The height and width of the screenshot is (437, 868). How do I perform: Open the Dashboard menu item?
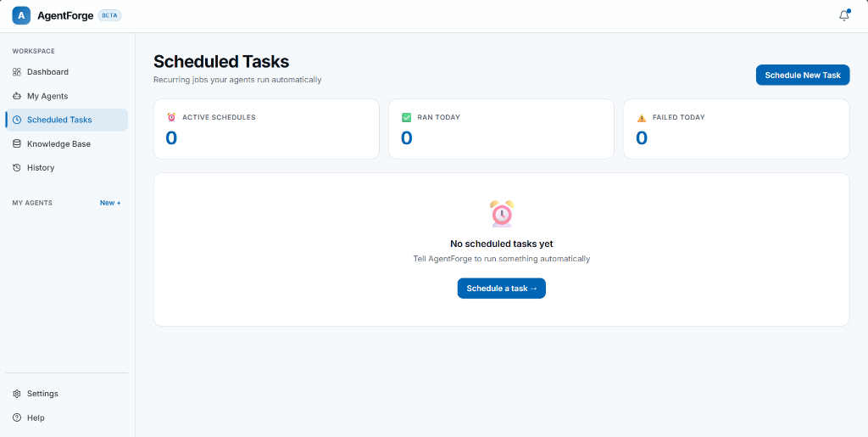point(66,72)
